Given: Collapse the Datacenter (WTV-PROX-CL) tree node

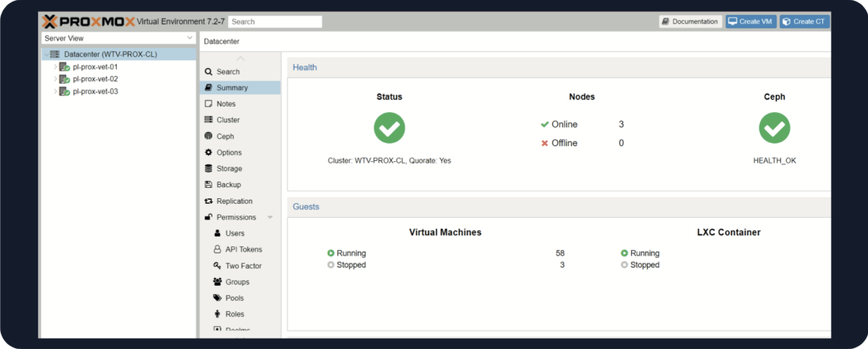Looking at the screenshot, I should [x=46, y=54].
